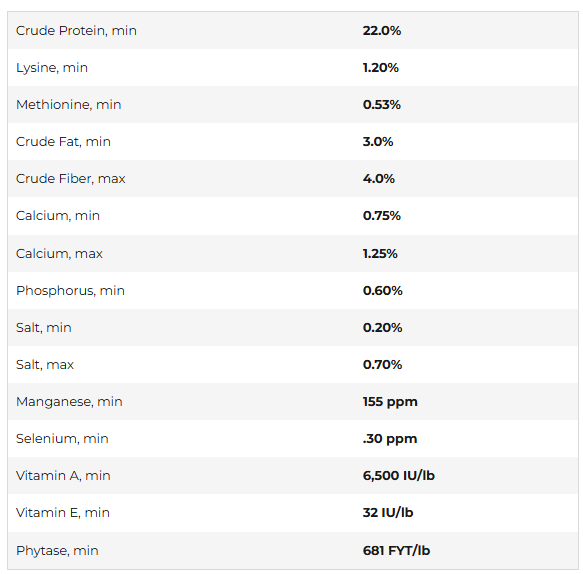This screenshot has width=583, height=574.
Task: Select the 1.20% lysine value
Action: (381, 68)
